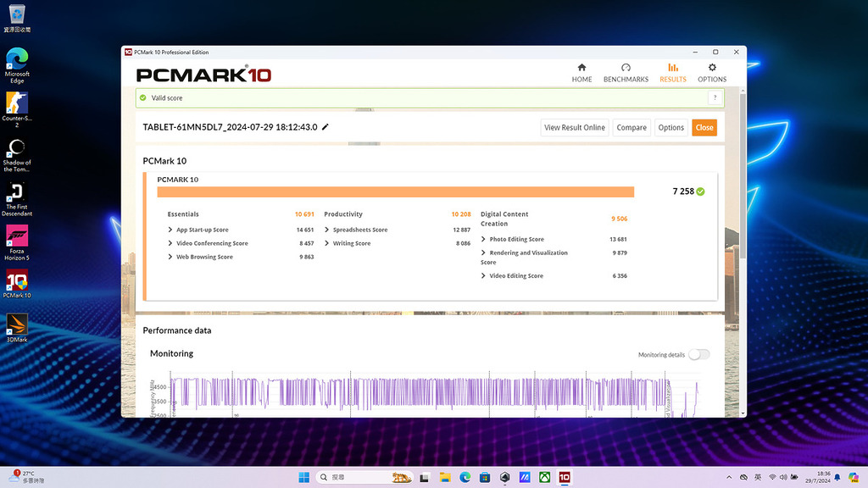Viewport: 868px width, 488px height.
Task: Open Forza Horizon 5 desktop shortcut
Action: pyautogui.click(x=17, y=241)
